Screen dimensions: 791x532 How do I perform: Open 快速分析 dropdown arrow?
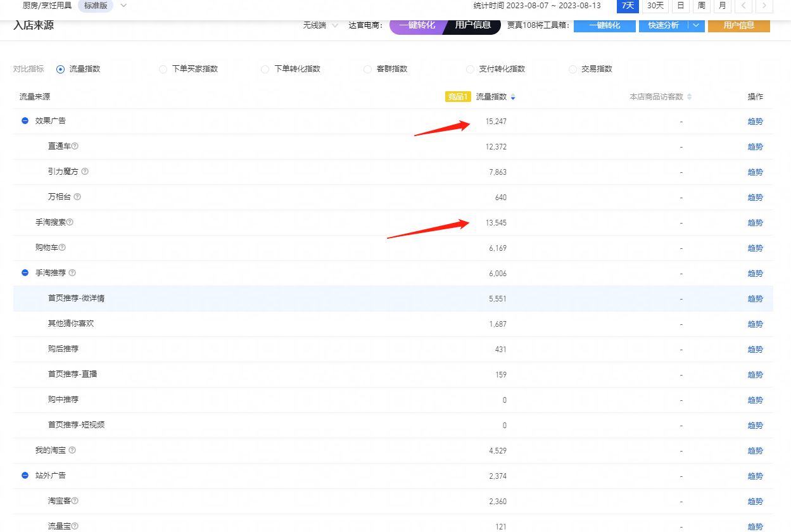click(x=696, y=25)
